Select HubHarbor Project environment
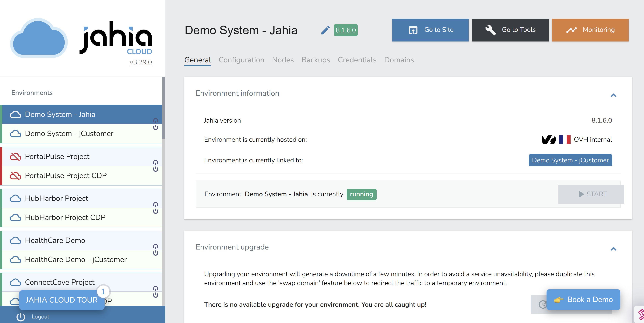This screenshot has height=323, width=644. (81, 198)
